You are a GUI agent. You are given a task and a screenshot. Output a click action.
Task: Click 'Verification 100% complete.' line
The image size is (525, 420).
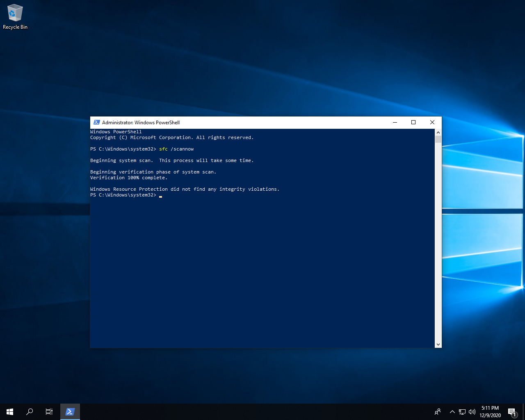tap(129, 178)
